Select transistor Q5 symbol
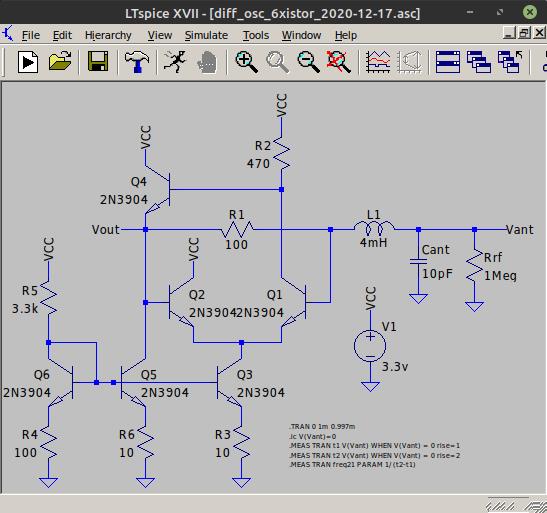Screen dimensions: 547x513 133,382
